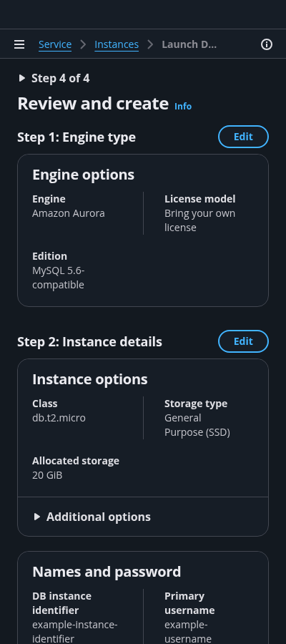The image size is (286, 644).
Task: Select the Launch D… breadcrumb item
Action: click(x=189, y=44)
